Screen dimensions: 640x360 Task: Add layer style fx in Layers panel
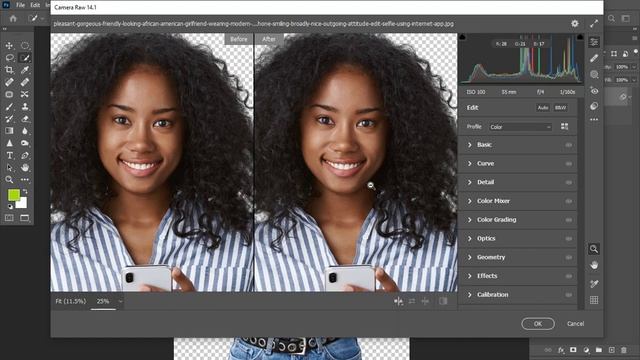(x=561, y=350)
